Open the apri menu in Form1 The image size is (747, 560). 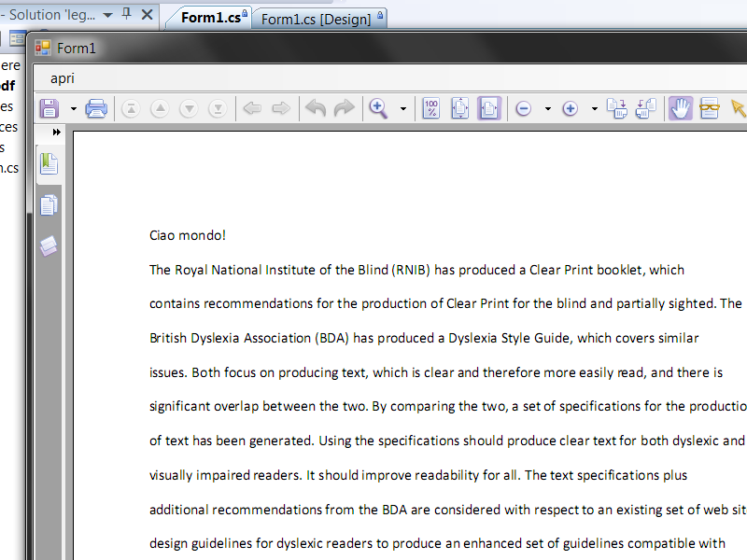pyautogui.click(x=63, y=78)
